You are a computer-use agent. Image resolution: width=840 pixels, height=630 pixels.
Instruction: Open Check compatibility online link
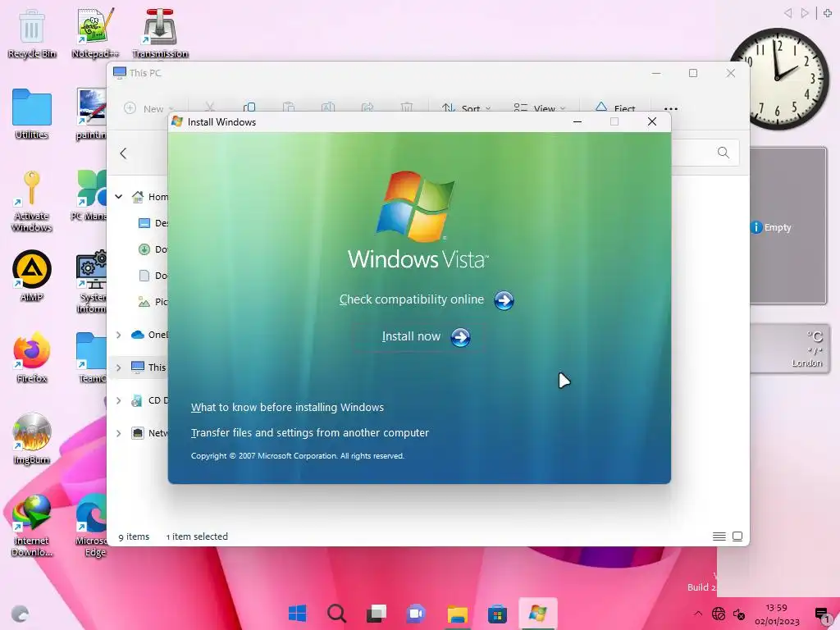click(x=412, y=299)
